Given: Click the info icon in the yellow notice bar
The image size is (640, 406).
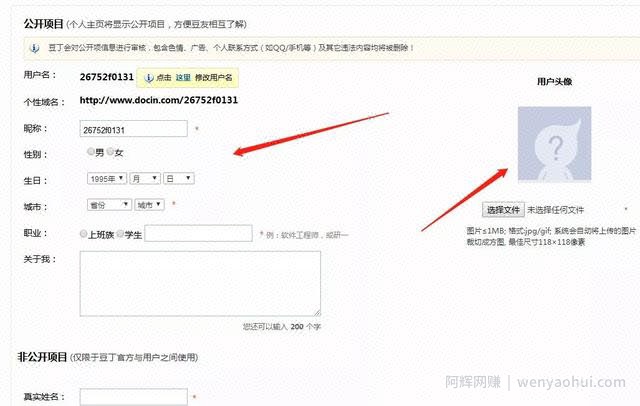Looking at the screenshot, I should point(35,48).
